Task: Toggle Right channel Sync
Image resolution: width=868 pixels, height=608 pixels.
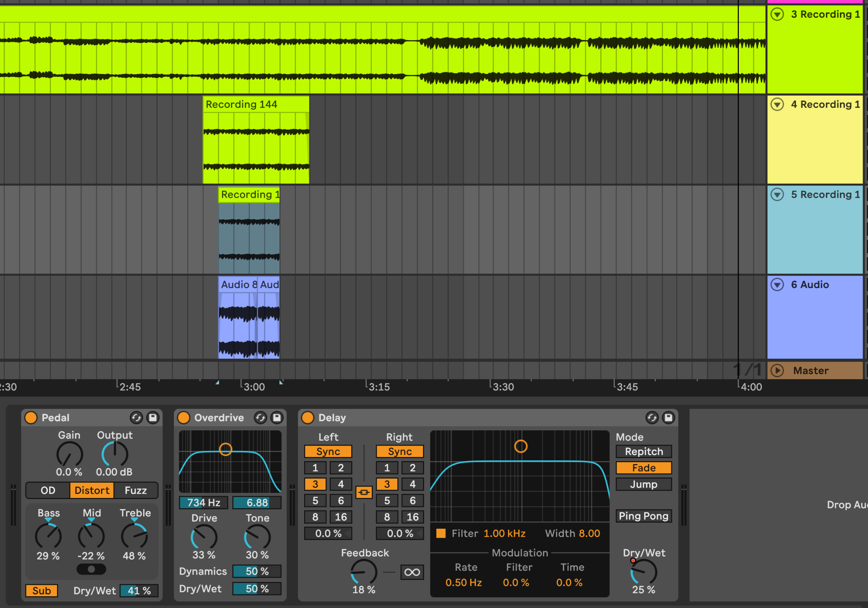Action: (400, 451)
